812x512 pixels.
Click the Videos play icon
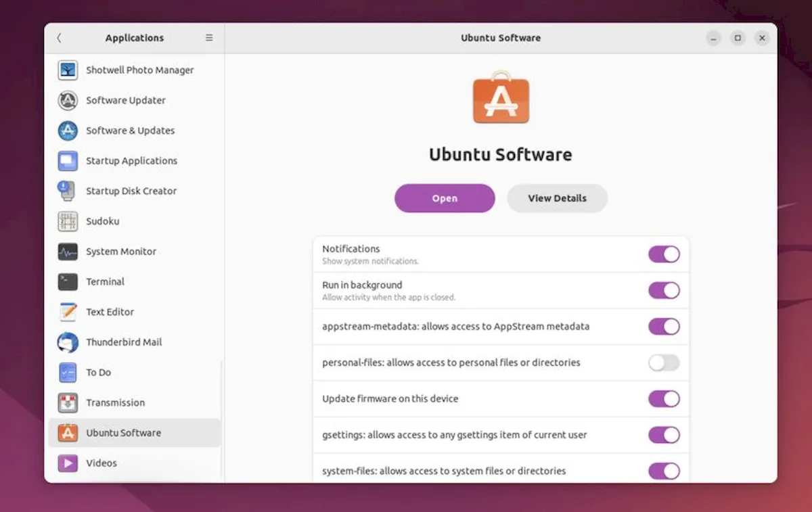pos(68,463)
